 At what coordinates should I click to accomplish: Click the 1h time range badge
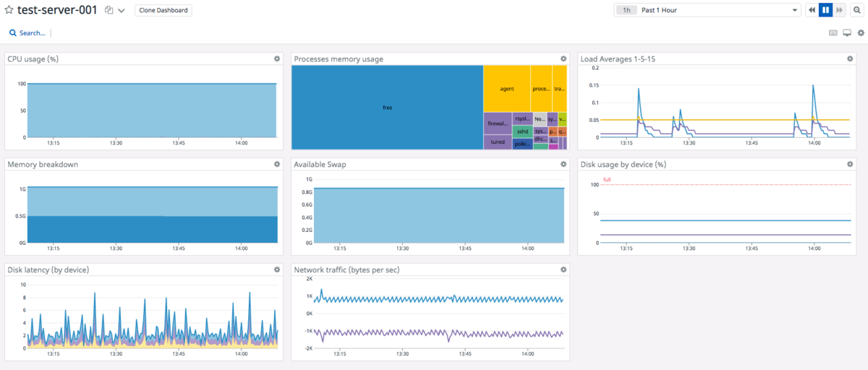(x=626, y=10)
